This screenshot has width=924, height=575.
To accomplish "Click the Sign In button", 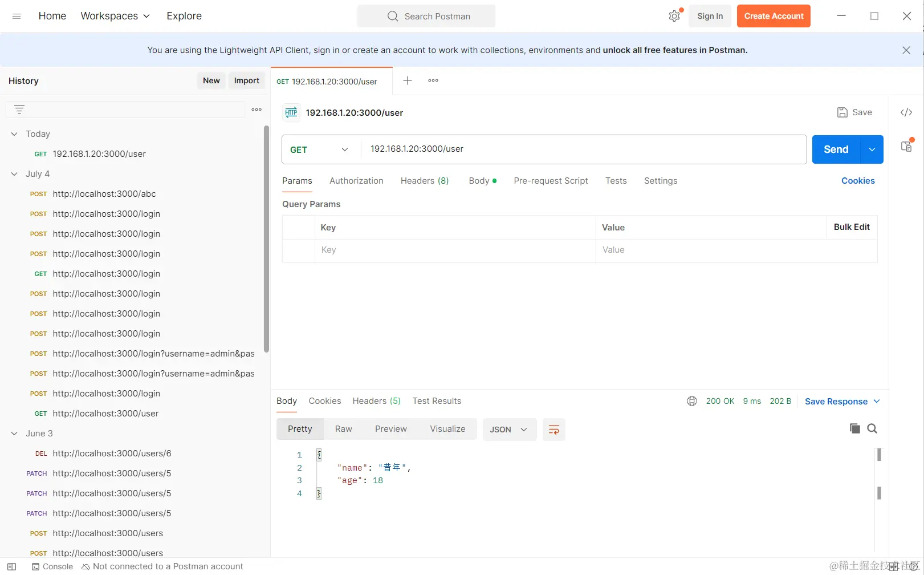I will pos(710,16).
